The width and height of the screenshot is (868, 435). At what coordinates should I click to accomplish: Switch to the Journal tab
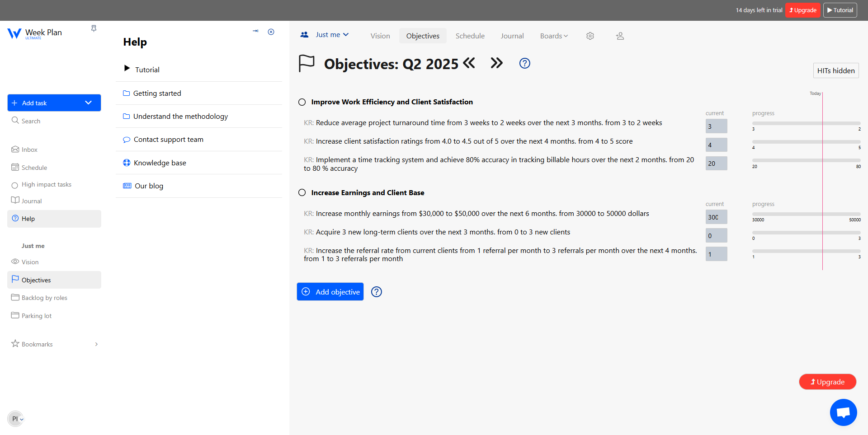point(512,36)
